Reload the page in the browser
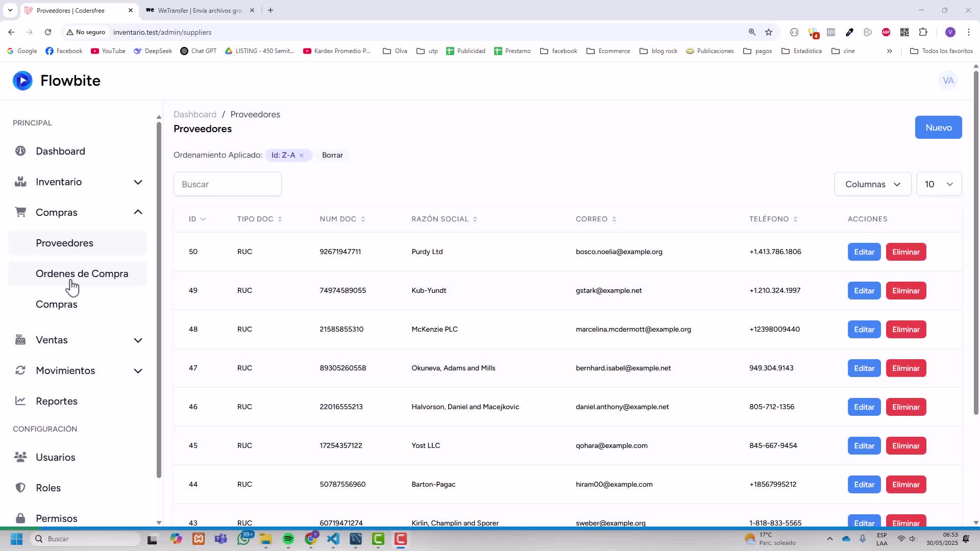Screen dimensions: 980x551 (48, 32)
